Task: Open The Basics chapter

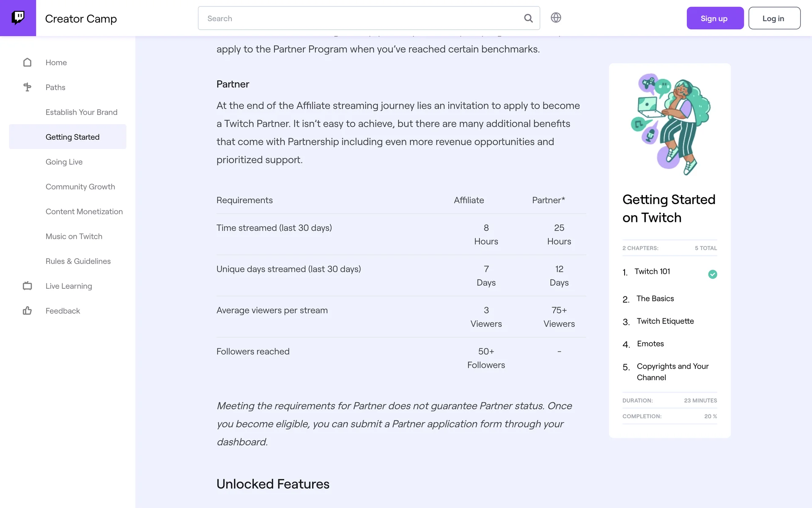Action: click(655, 299)
